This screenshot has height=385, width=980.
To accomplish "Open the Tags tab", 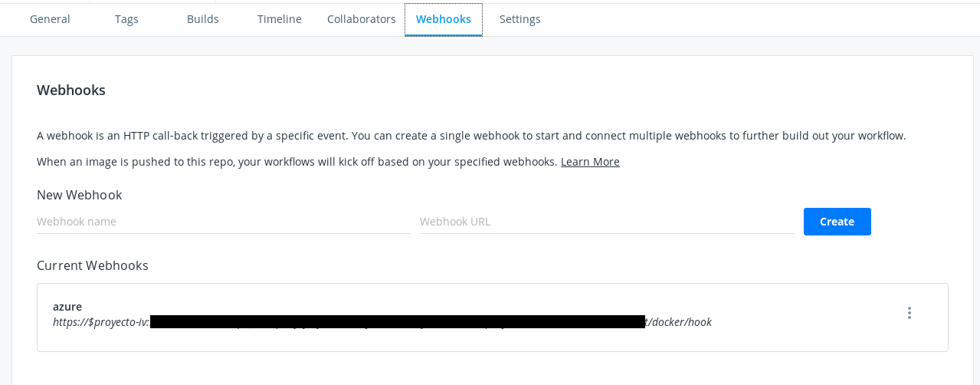I will click(126, 19).
